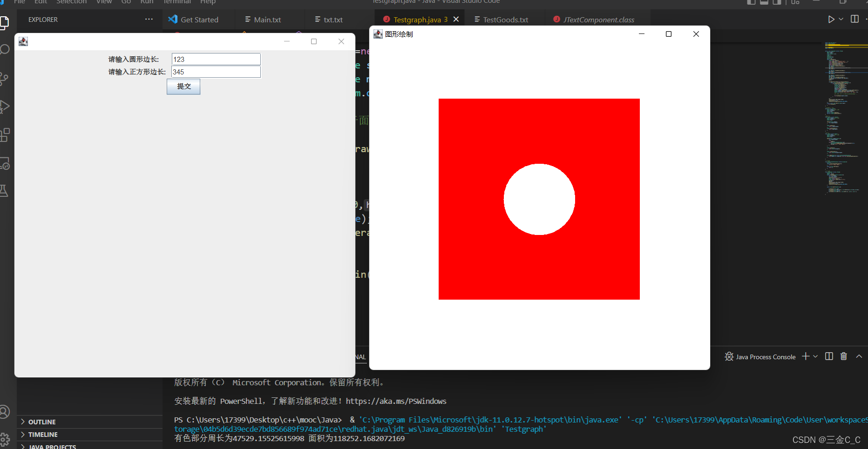868x449 pixels.
Task: Click the circle side length input field
Action: pyautogui.click(x=216, y=59)
